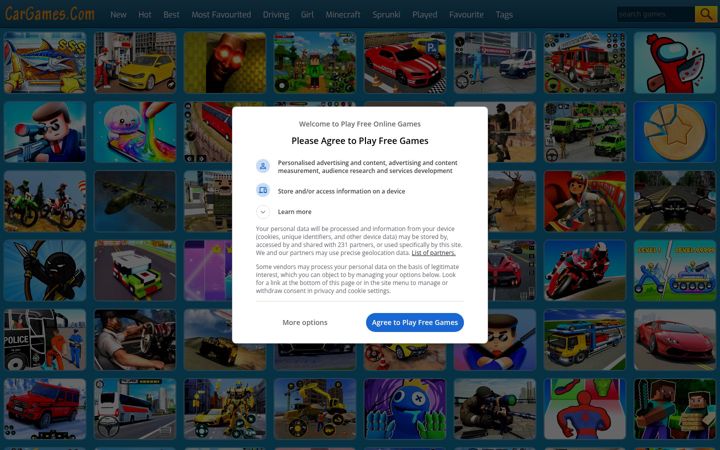
Task: Click the search magnifier button
Action: [705, 14]
